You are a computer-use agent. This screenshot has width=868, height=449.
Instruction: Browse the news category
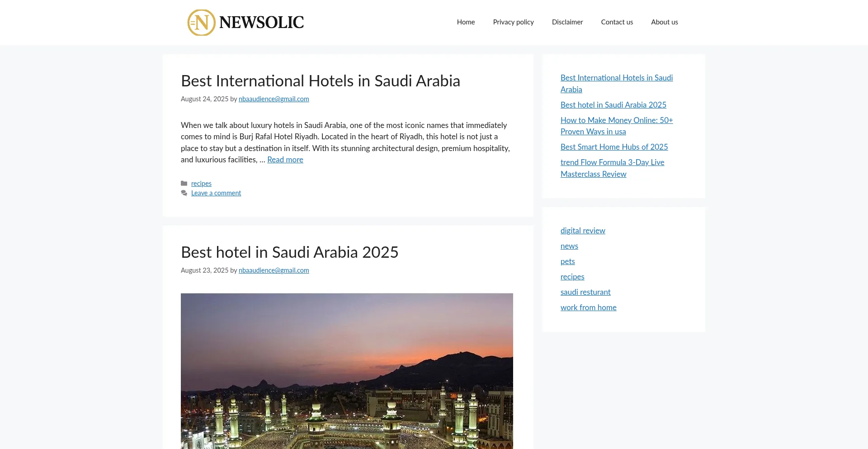pyautogui.click(x=569, y=246)
